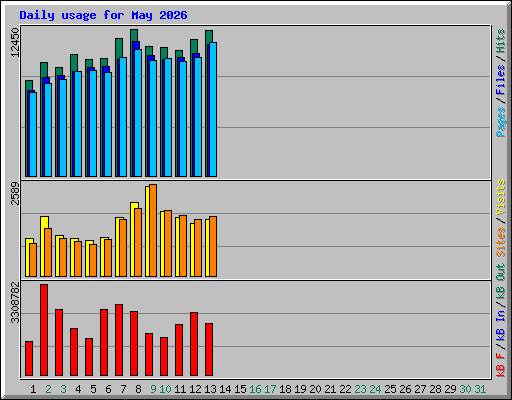
Task: Click day 14 on the x-axis
Action: click(x=225, y=389)
